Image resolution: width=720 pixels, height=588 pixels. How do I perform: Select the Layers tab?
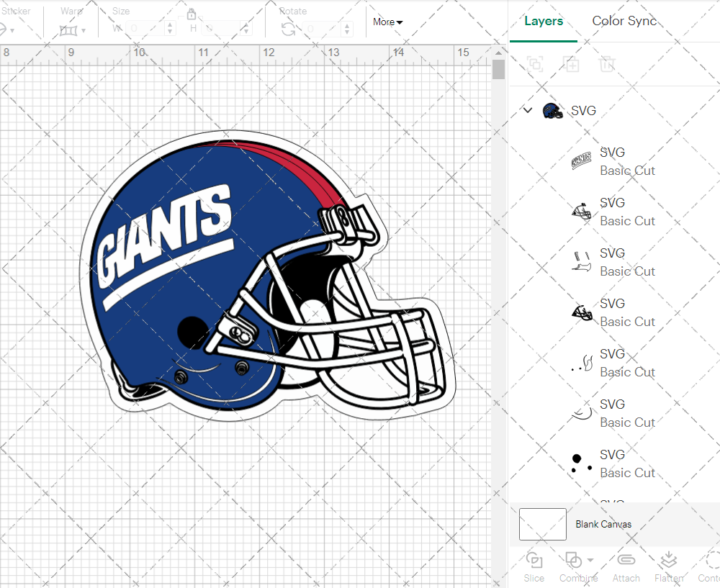coord(544,21)
